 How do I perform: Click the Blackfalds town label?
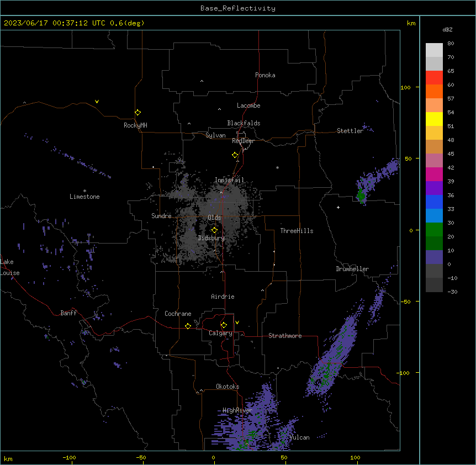pos(244,123)
